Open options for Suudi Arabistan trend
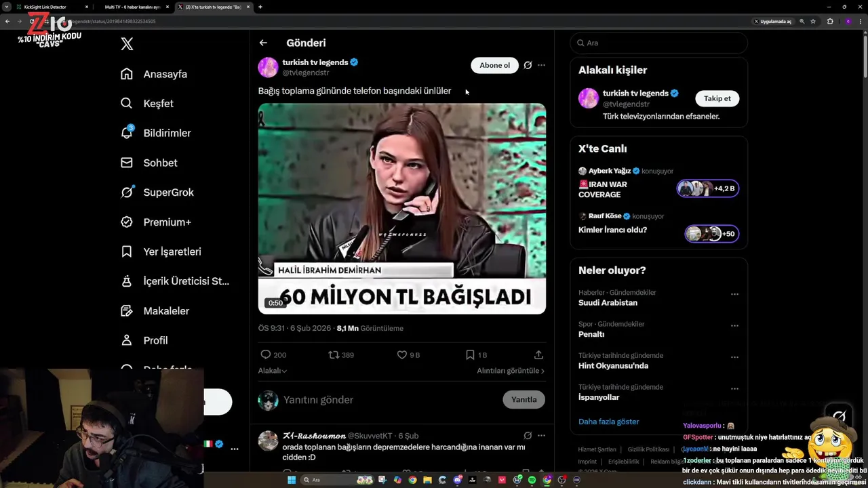This screenshot has height=488, width=868. click(734, 294)
